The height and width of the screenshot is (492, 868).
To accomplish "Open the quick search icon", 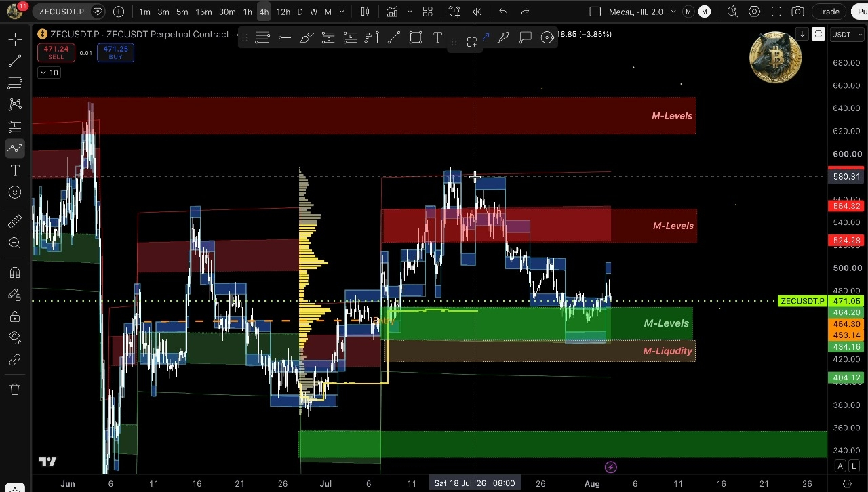I will point(732,12).
